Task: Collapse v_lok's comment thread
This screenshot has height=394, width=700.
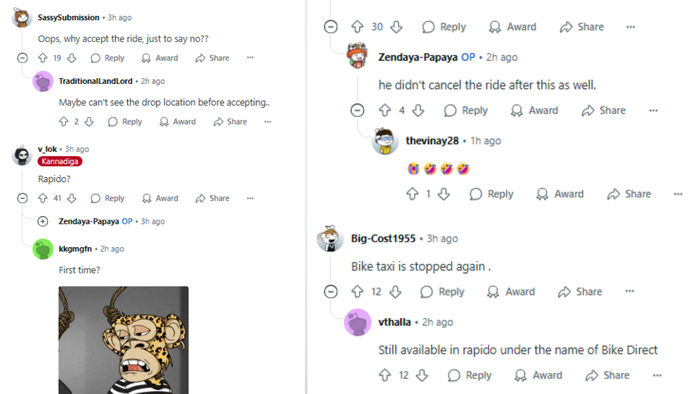Action: [x=22, y=198]
